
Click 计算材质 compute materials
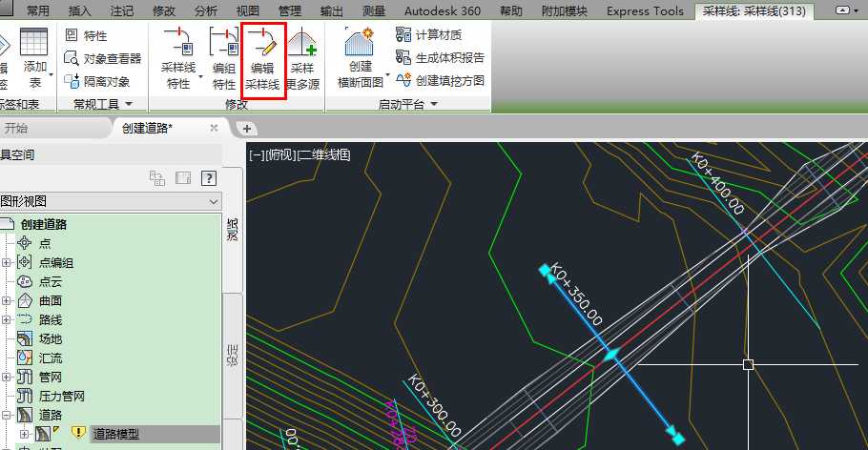click(428, 35)
